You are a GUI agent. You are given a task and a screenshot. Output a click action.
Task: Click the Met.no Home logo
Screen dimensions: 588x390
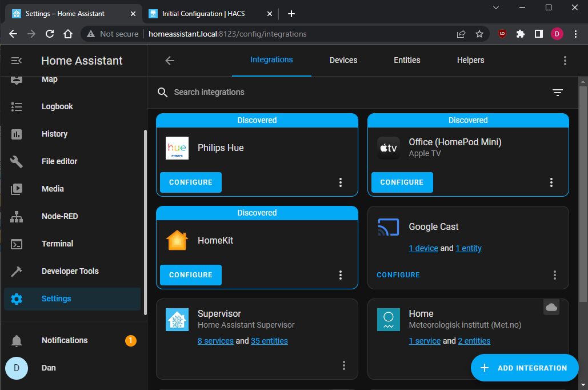point(389,320)
